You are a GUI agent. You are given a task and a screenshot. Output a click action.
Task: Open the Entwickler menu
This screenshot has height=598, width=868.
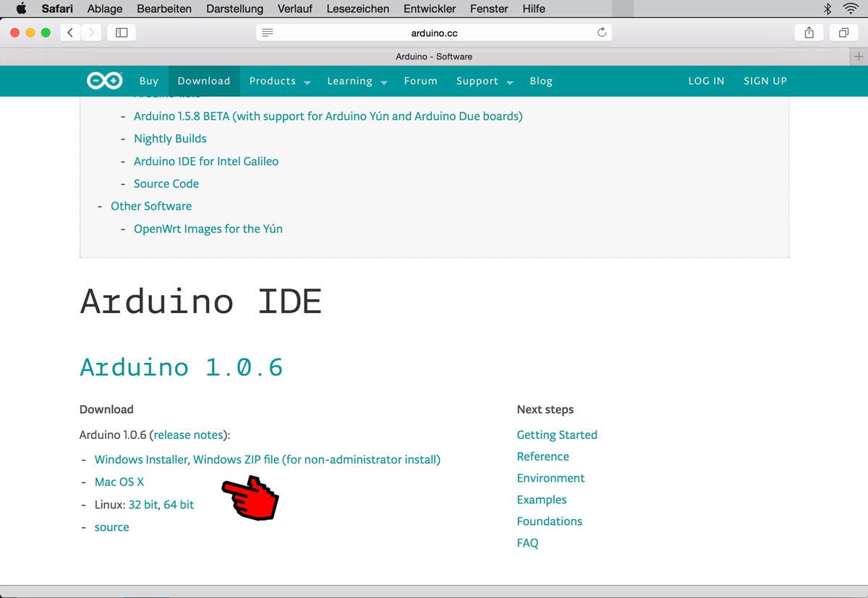(430, 9)
